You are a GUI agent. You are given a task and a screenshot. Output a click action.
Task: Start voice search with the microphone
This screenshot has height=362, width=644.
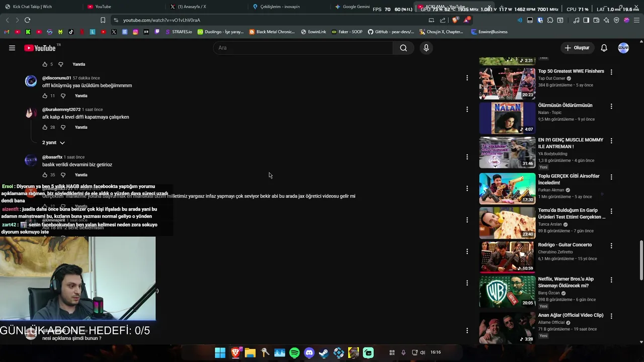(x=426, y=48)
